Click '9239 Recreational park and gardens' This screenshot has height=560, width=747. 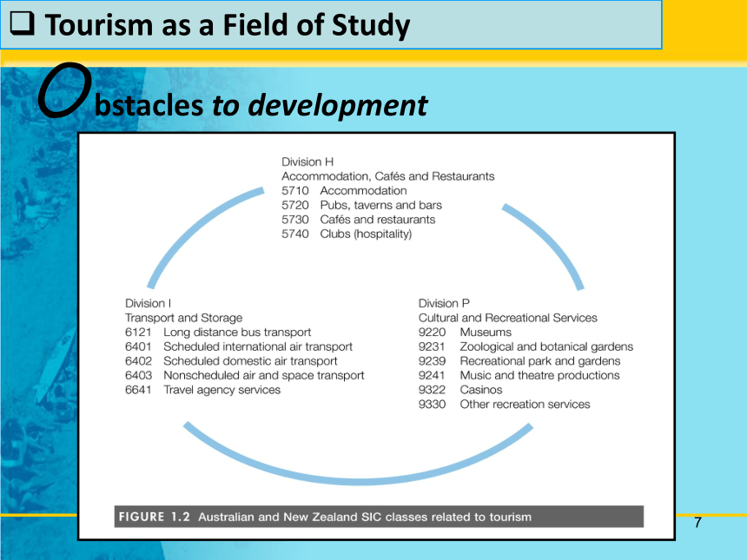pyautogui.click(x=519, y=361)
